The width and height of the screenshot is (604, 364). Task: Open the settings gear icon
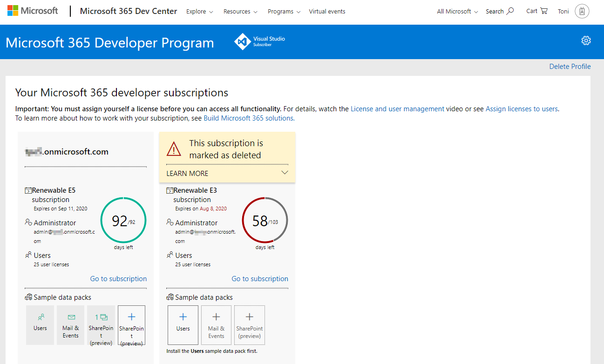(x=586, y=40)
